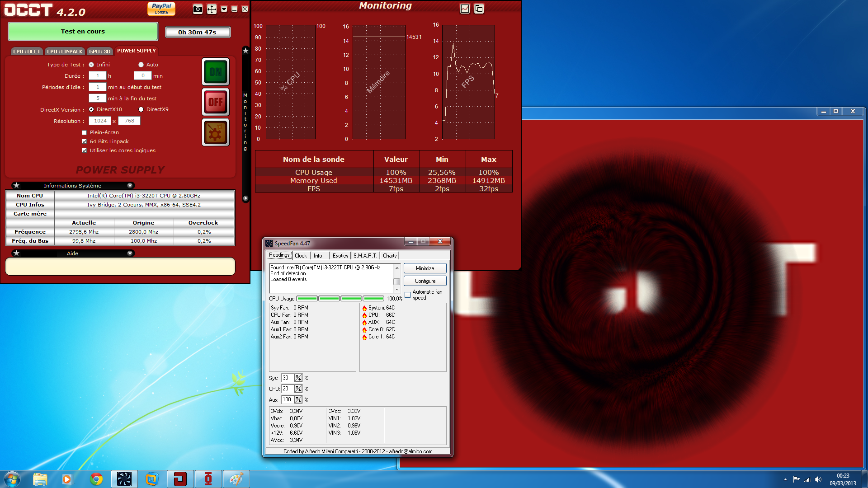Choose the DirectX9 radio option
This screenshot has width=868, height=488.
tap(141, 109)
